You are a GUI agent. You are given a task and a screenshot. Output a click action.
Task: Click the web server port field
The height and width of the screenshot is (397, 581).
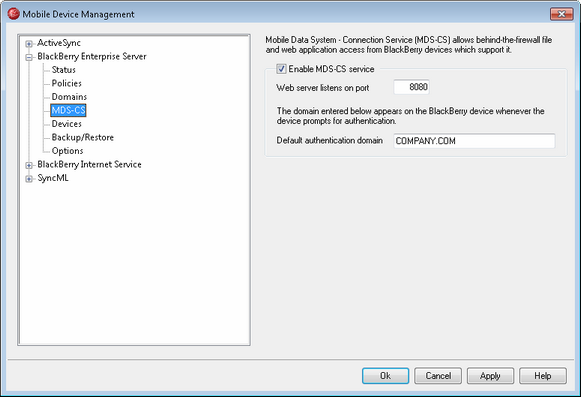point(411,87)
